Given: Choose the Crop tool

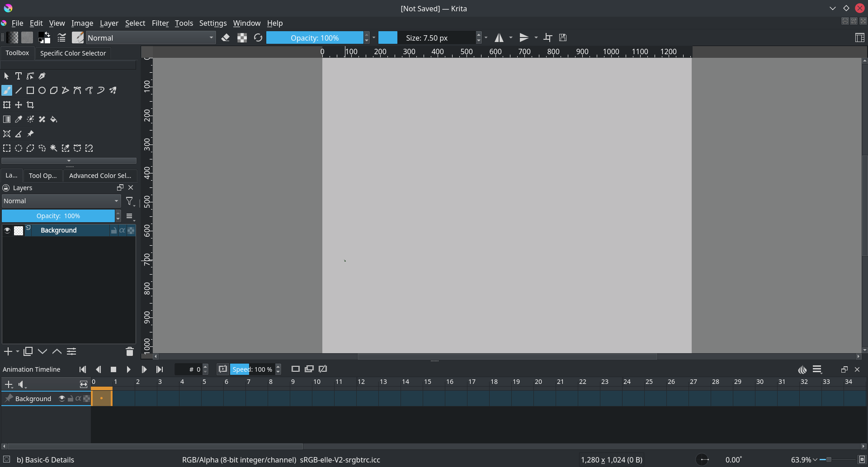Looking at the screenshot, I should 30,104.
